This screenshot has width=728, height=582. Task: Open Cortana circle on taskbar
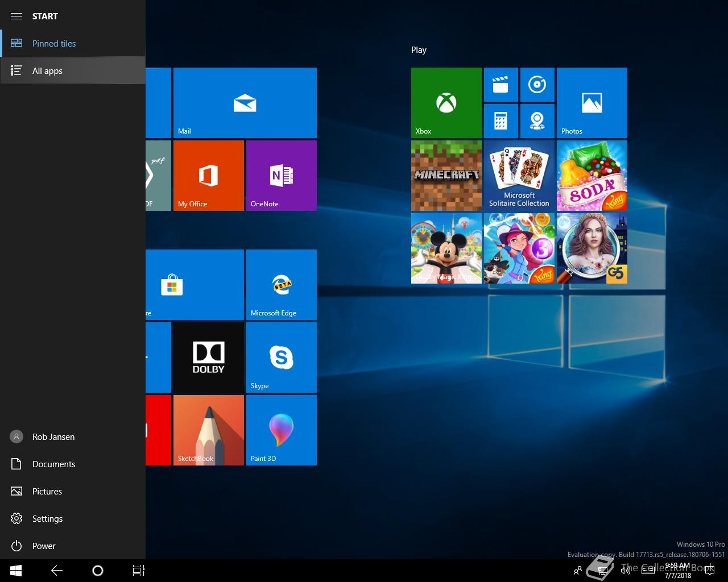click(x=98, y=571)
